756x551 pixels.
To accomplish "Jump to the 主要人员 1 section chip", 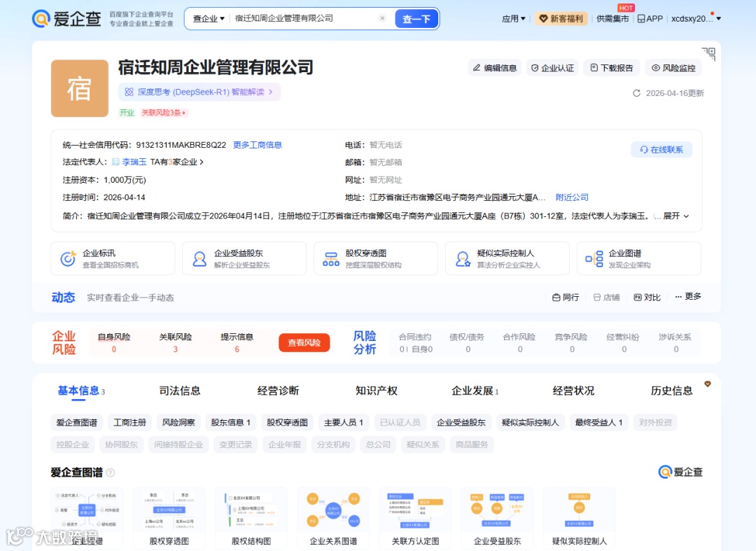I will pyautogui.click(x=343, y=422).
